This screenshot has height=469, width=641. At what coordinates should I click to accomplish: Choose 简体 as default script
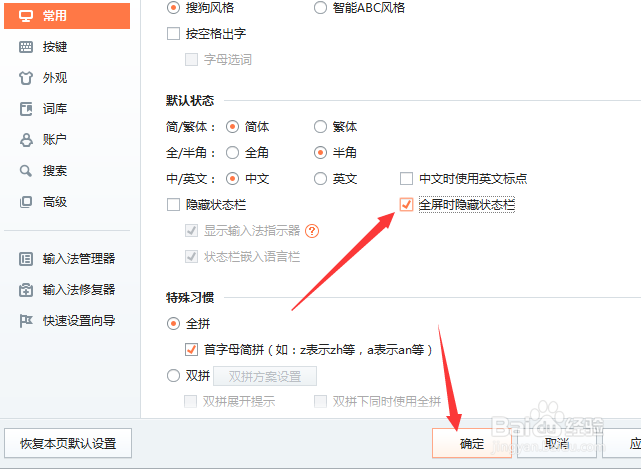tap(232, 127)
